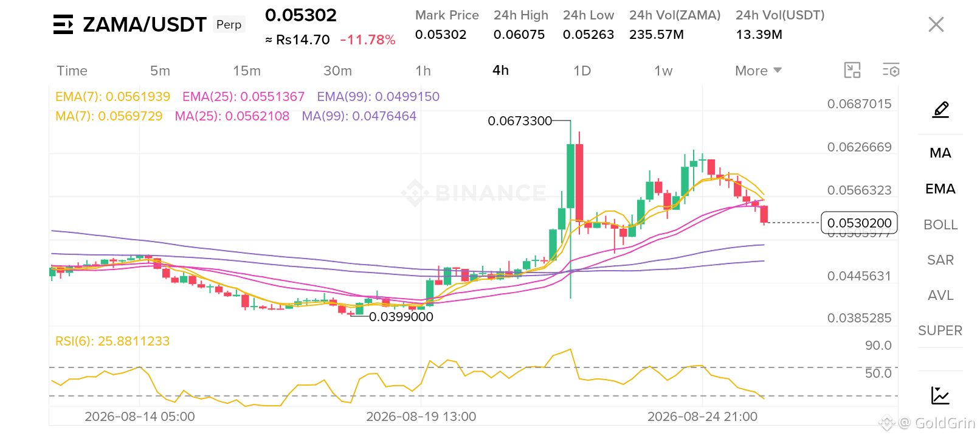Click the ≈ Rs14.70 converted price
The height and width of the screenshot is (438, 980).
297,40
